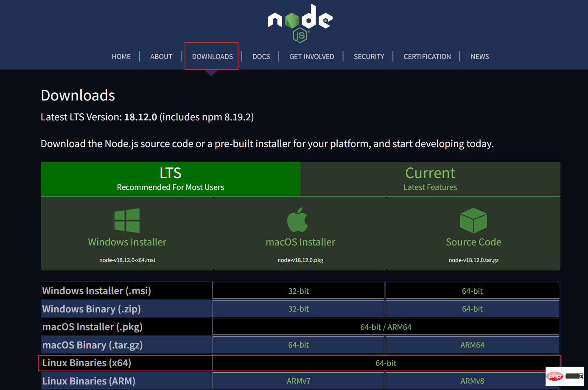
Task: Download Linux Binaries ARMv8
Action: coord(472,381)
